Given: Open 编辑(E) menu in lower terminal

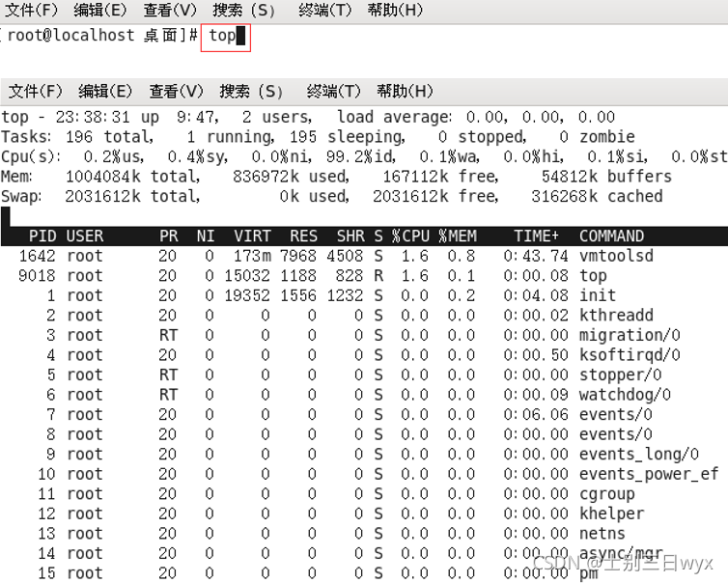Looking at the screenshot, I should 105,91.
